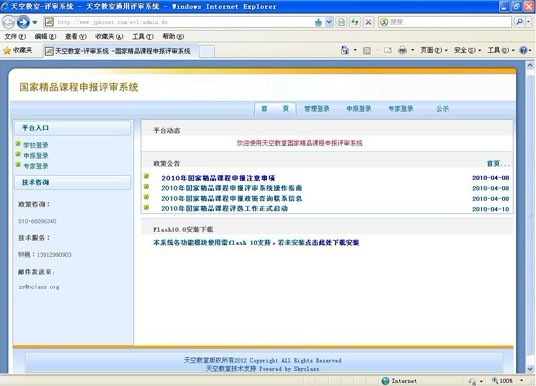Click the 收藏夹 star favorites button
The height and width of the screenshot is (386, 536).
pos(17,51)
